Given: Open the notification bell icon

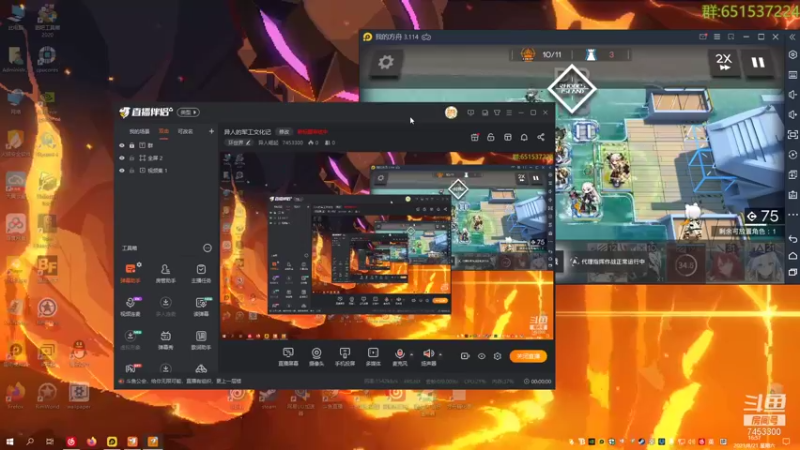Looking at the screenshot, I should [x=524, y=137].
